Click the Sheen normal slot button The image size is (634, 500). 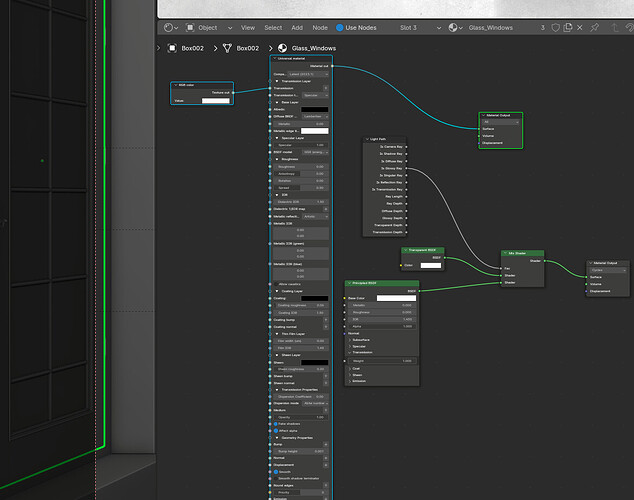coord(325,383)
